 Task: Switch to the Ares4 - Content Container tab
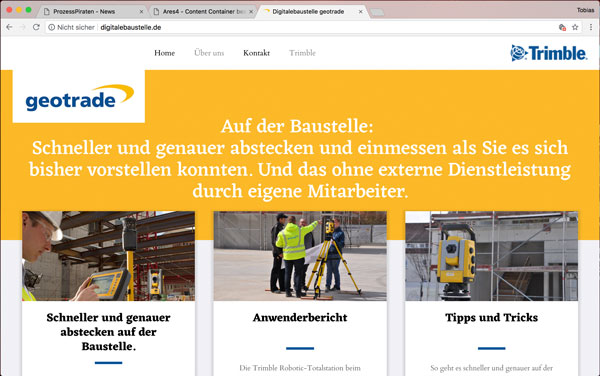pos(204,11)
